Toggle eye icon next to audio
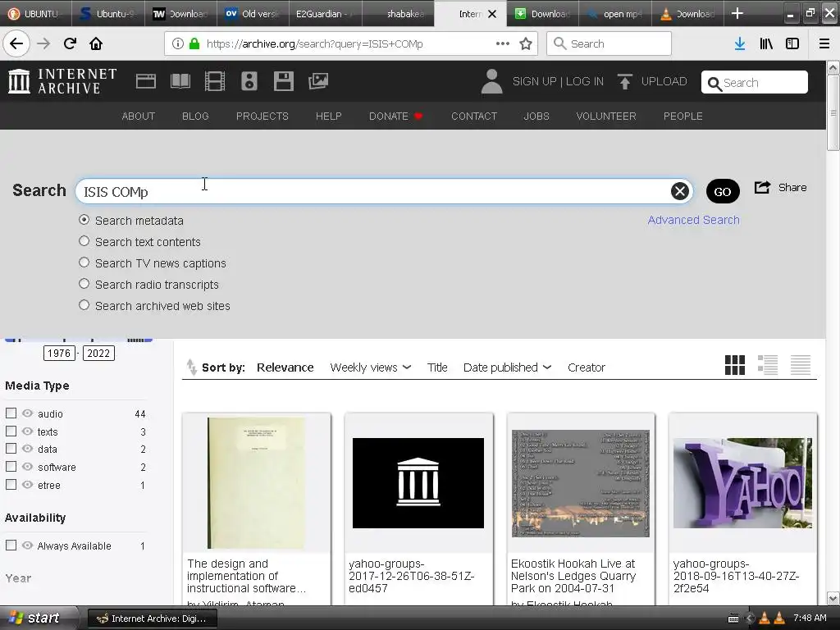 (27, 413)
